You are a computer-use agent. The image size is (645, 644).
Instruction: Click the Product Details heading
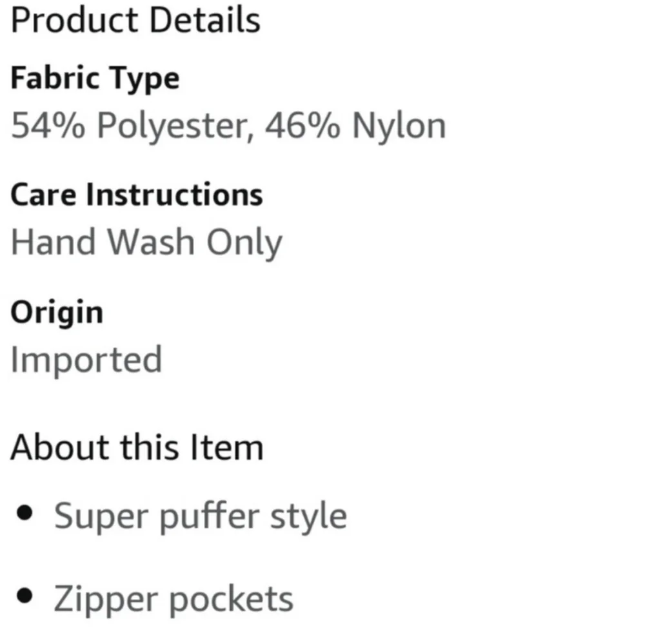(x=135, y=20)
